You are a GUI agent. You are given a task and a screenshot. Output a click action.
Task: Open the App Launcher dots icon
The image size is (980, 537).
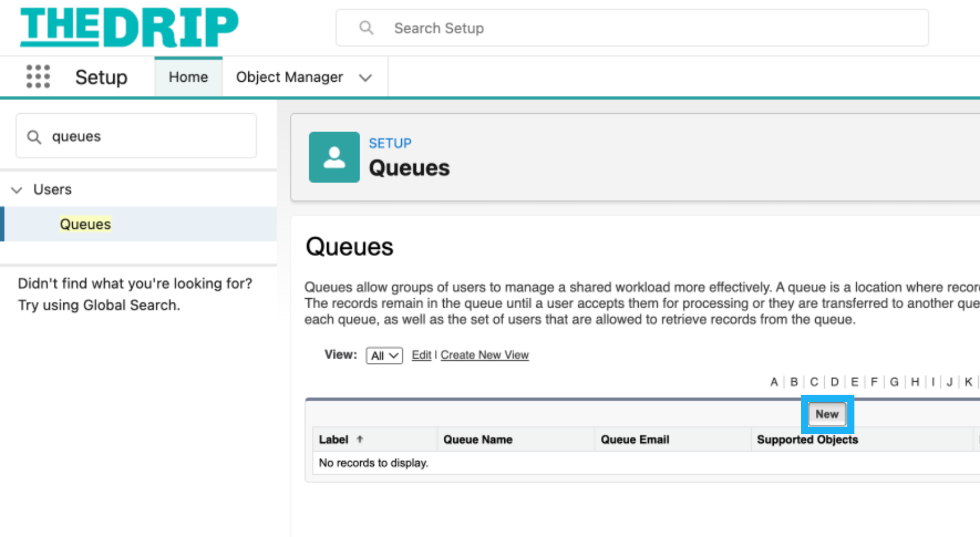(38, 76)
